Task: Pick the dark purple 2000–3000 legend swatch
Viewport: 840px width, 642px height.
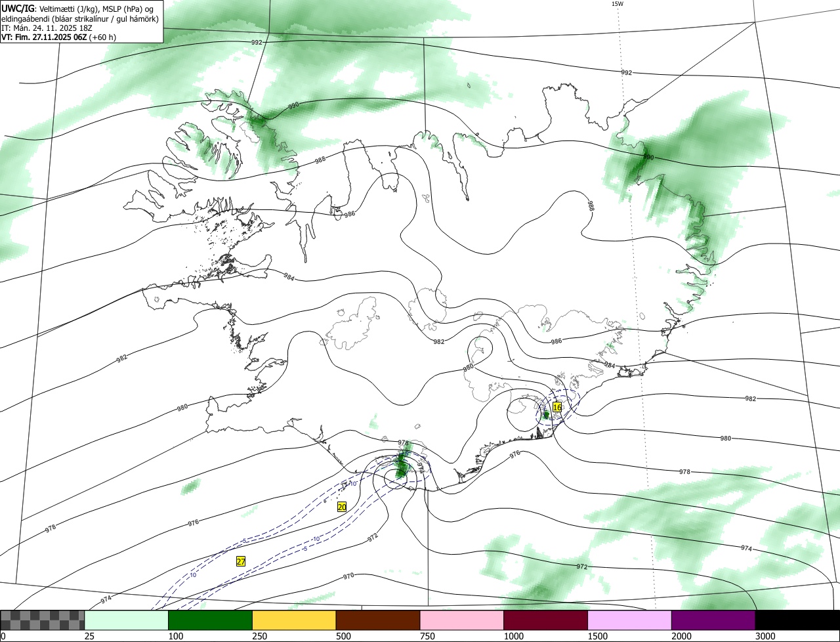Action: click(x=713, y=620)
